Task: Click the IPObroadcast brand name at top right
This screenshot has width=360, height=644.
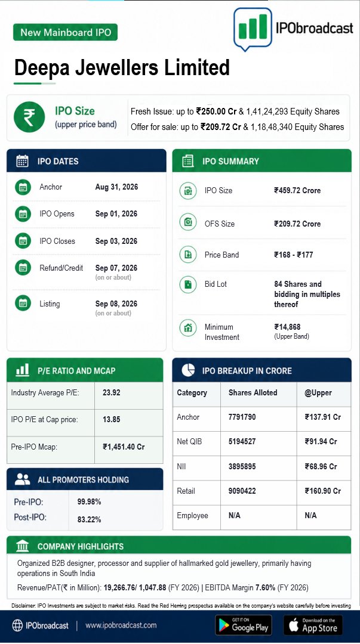Action: tap(315, 28)
